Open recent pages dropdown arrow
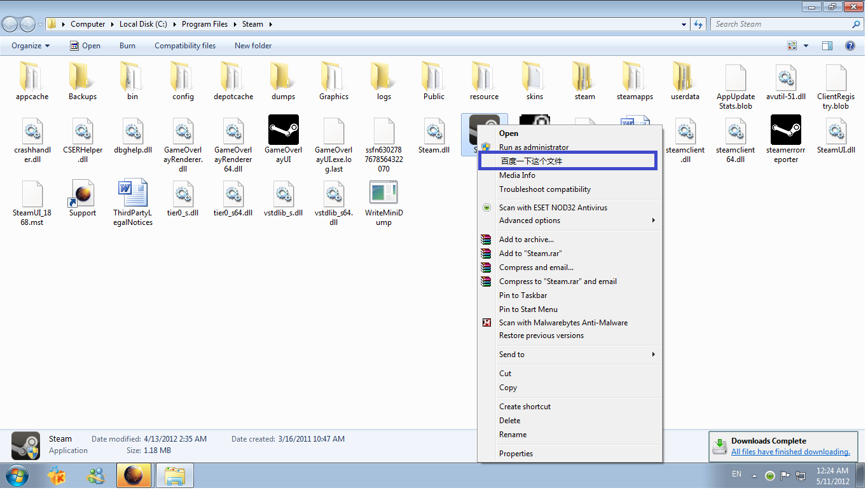Screen dimensions: 868x495 [41, 24]
